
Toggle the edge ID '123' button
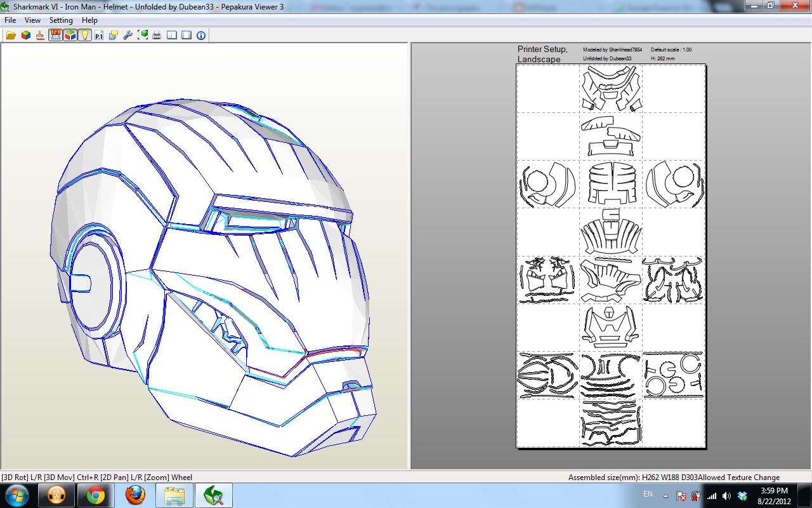pyautogui.click(x=55, y=36)
